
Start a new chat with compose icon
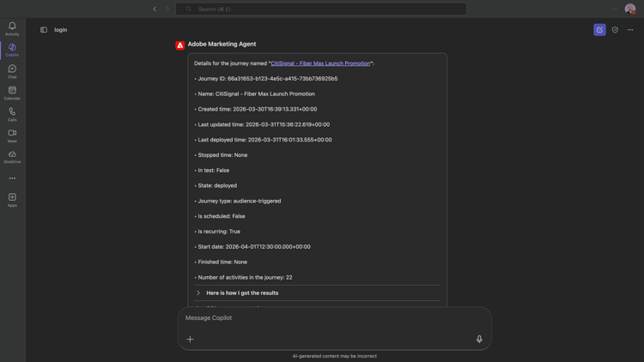pos(599,30)
